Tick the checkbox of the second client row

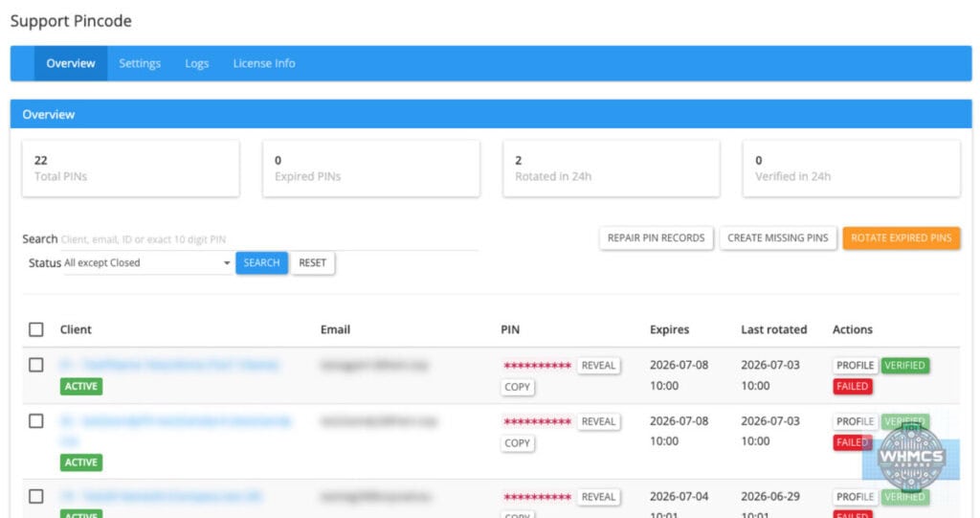pyautogui.click(x=36, y=421)
